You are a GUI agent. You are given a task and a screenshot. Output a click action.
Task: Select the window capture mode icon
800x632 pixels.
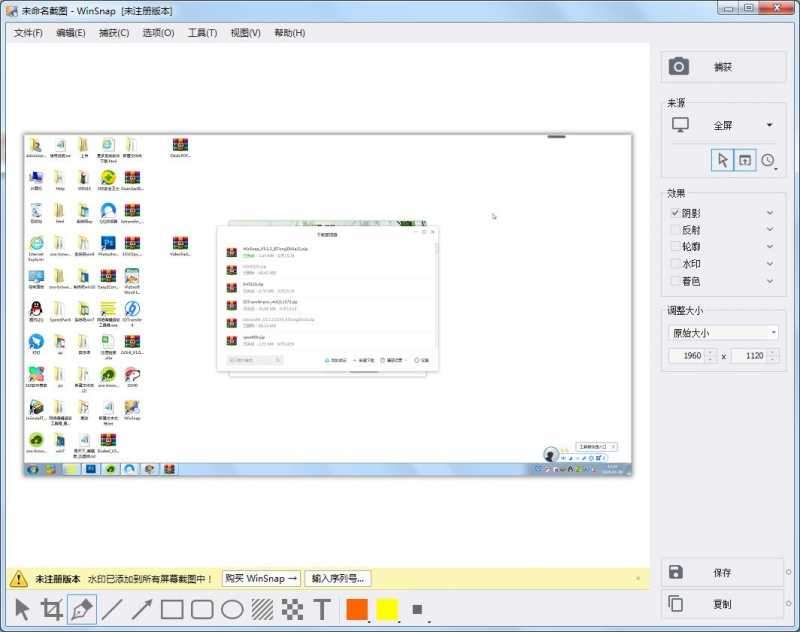pyautogui.click(x=743, y=161)
